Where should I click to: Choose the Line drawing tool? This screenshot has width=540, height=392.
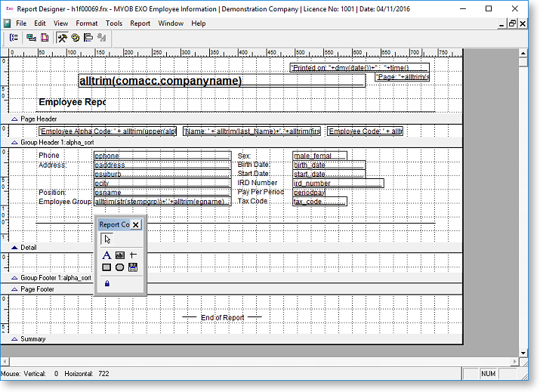click(x=132, y=256)
